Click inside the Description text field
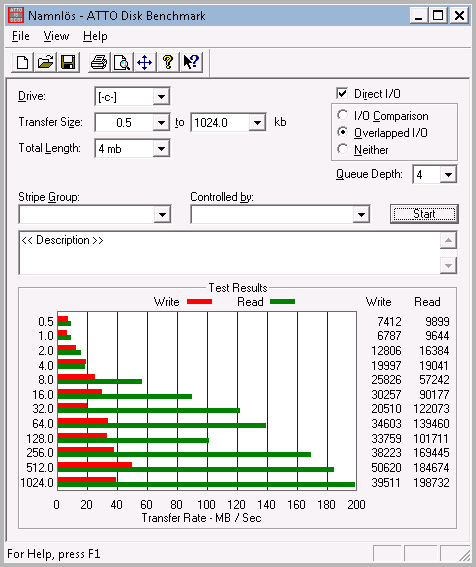The width and height of the screenshot is (476, 567). tap(229, 253)
